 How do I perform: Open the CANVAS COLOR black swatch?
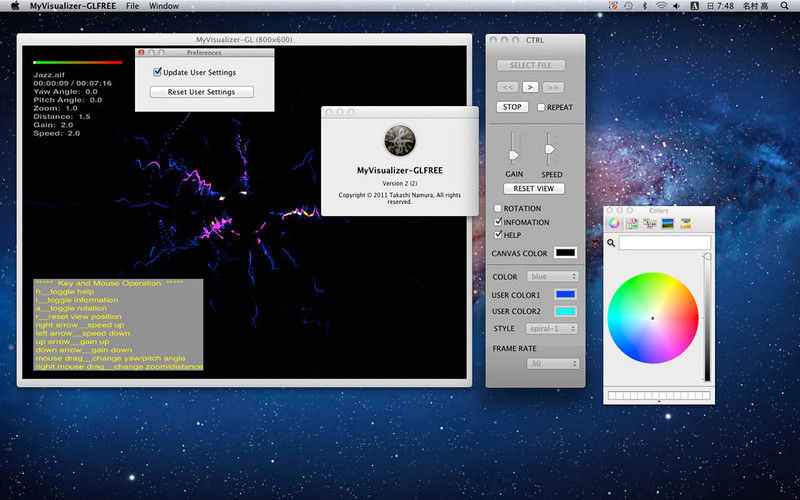565,253
